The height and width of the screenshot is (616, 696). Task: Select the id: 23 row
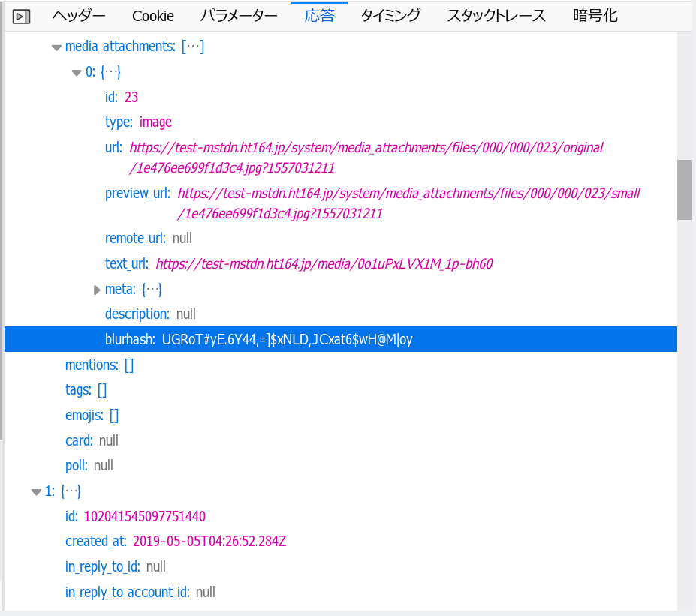[x=340, y=97]
